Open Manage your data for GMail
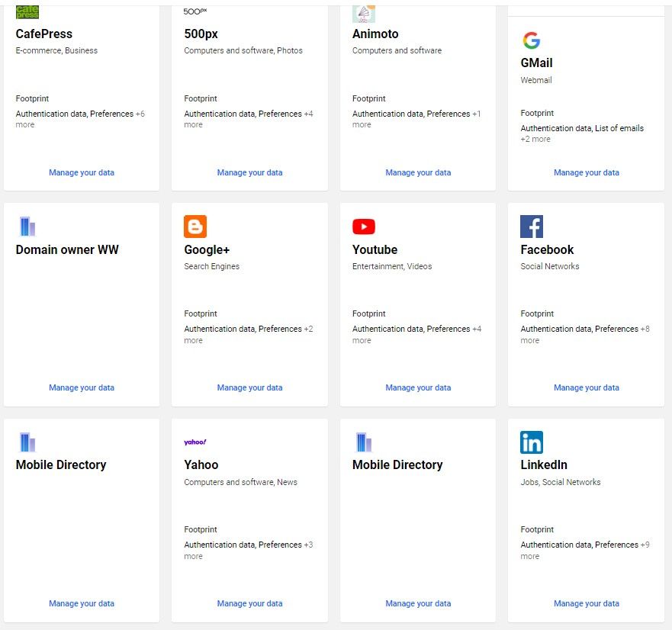This screenshot has width=672, height=630. tap(586, 172)
